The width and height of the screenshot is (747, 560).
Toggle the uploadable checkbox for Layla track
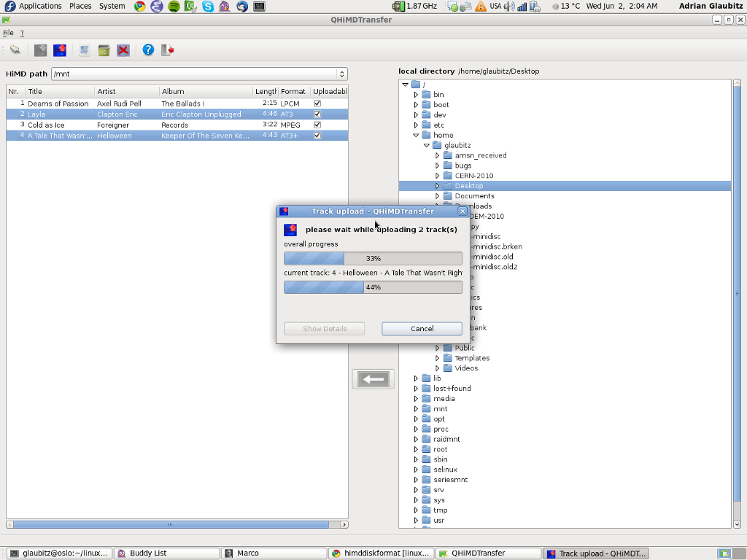(x=317, y=114)
